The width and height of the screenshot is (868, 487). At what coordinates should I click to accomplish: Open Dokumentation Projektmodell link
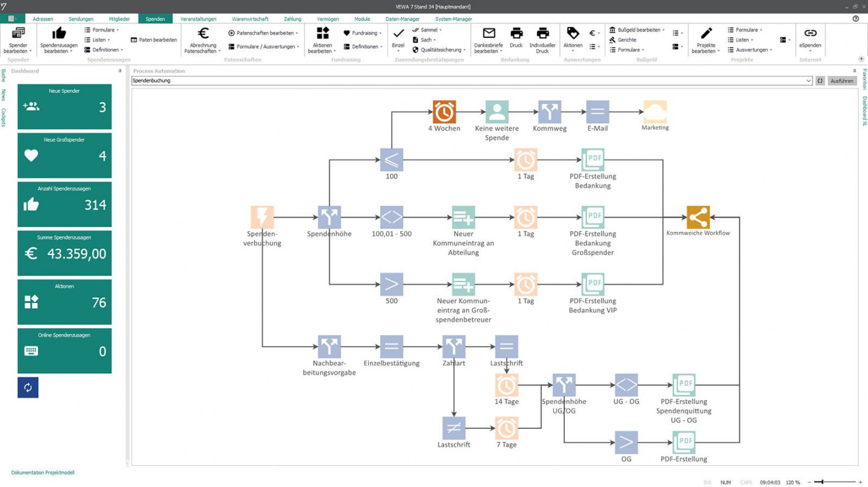point(43,473)
